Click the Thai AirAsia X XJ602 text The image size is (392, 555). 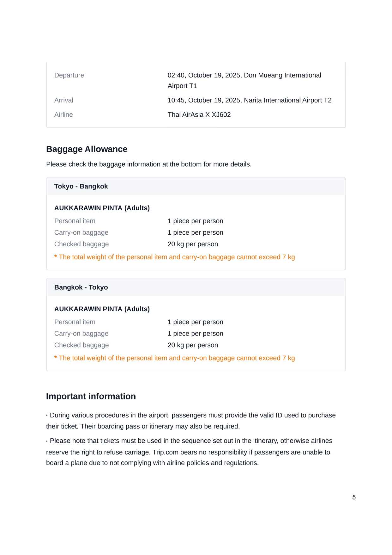tap(199, 114)
